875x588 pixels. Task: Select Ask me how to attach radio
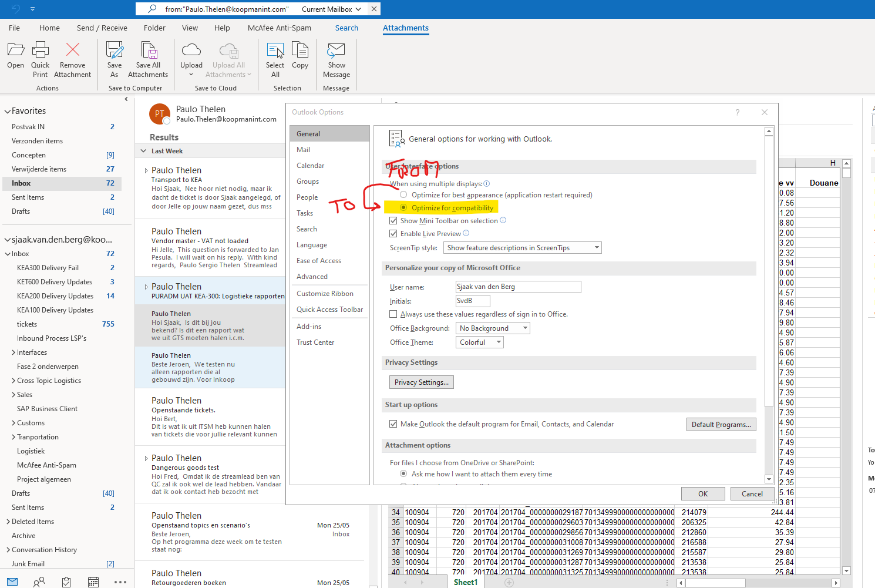tap(403, 474)
